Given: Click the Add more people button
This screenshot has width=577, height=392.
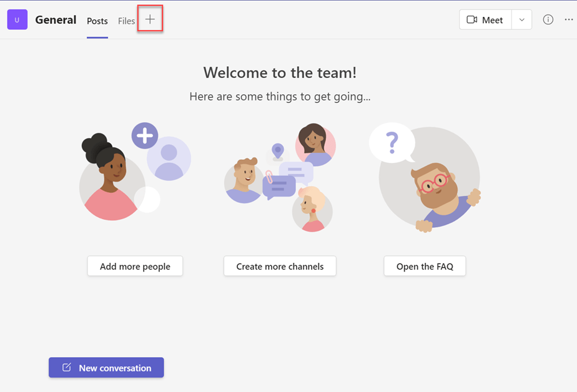Looking at the screenshot, I should [x=135, y=267].
